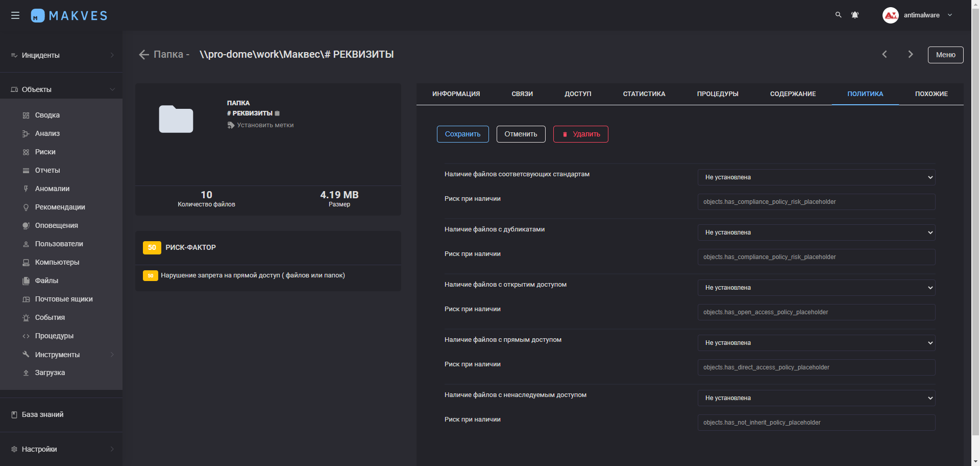Screen dimensions: 980x466
Task: Switch to the ДОСТУП tab
Action: pyautogui.click(x=578, y=94)
